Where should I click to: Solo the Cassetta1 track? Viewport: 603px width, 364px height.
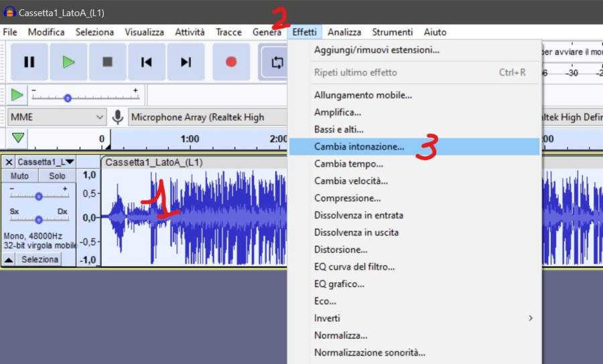tap(57, 176)
